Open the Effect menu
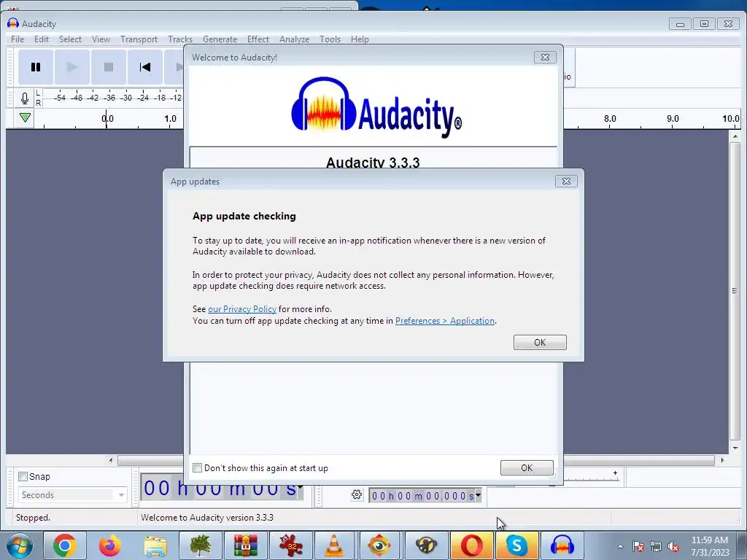The height and width of the screenshot is (560, 747). click(x=258, y=39)
